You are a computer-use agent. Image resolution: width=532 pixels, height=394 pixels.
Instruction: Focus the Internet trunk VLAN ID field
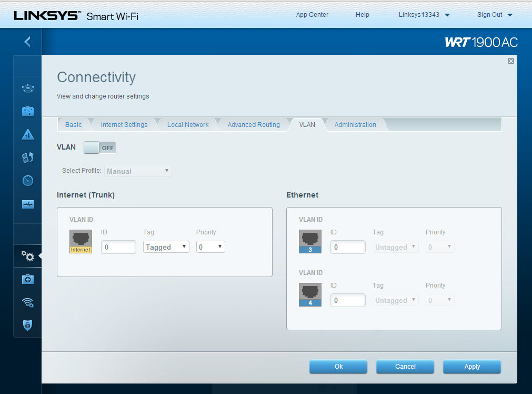click(x=118, y=247)
